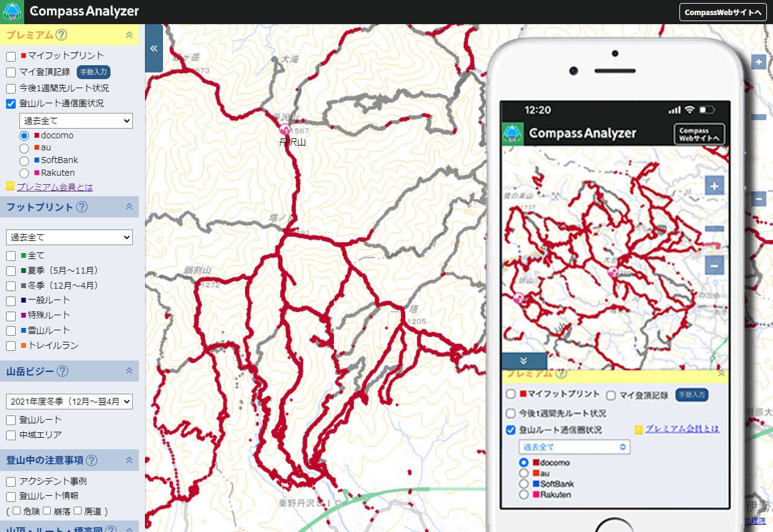Image resolution: width=773 pixels, height=532 pixels.
Task: Enable 全て footprint checkbox
Action: (11, 255)
